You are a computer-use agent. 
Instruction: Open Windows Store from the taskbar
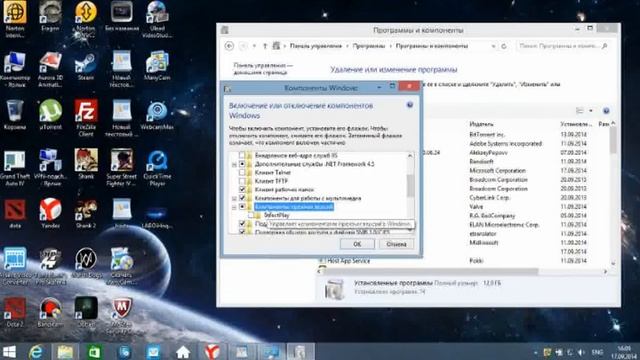94,352
